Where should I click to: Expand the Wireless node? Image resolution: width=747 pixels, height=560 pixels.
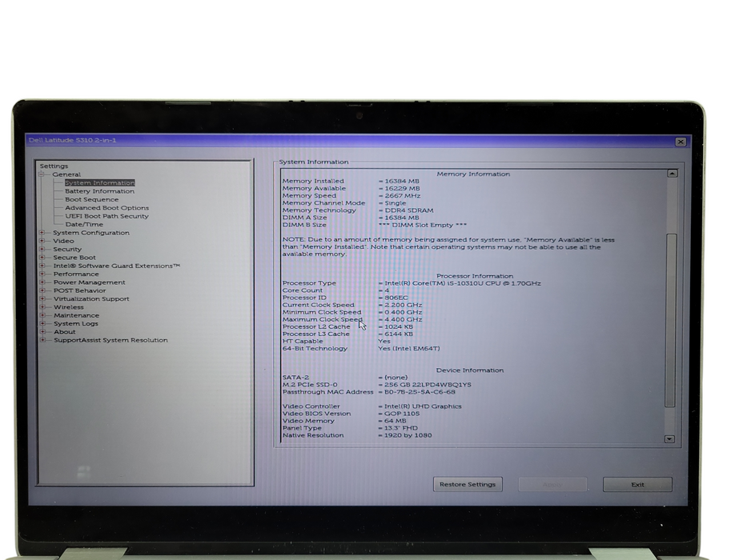point(42,306)
